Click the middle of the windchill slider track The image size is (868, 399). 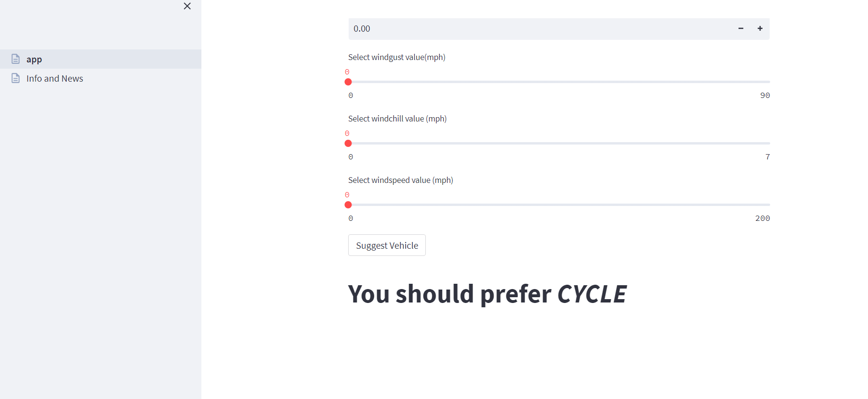pos(559,144)
